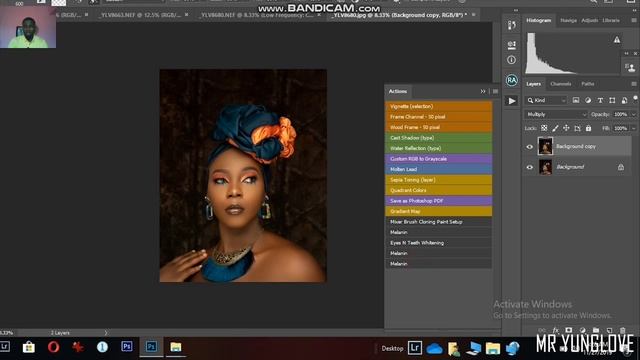Open the Lr shortcut beside the Desktop label
The width and height of the screenshot is (640, 360).
click(x=415, y=348)
